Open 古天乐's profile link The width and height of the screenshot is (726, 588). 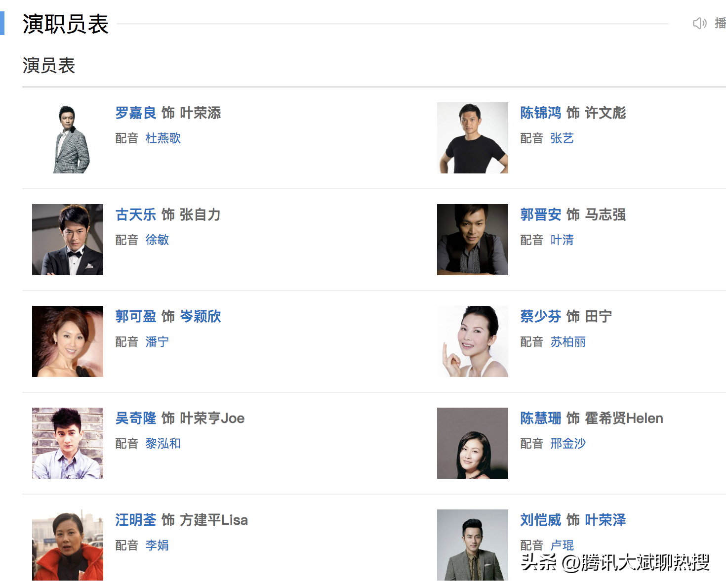pyautogui.click(x=135, y=215)
